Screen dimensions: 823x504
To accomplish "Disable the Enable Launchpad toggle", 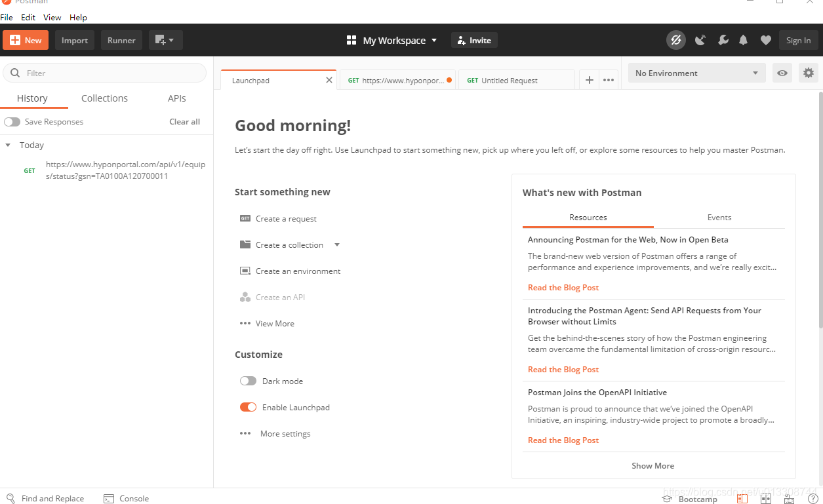I will pyautogui.click(x=248, y=407).
